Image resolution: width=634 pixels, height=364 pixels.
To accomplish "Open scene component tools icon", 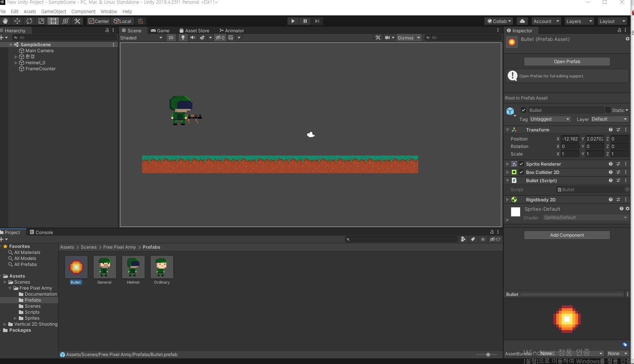I will pyautogui.click(x=378, y=38).
